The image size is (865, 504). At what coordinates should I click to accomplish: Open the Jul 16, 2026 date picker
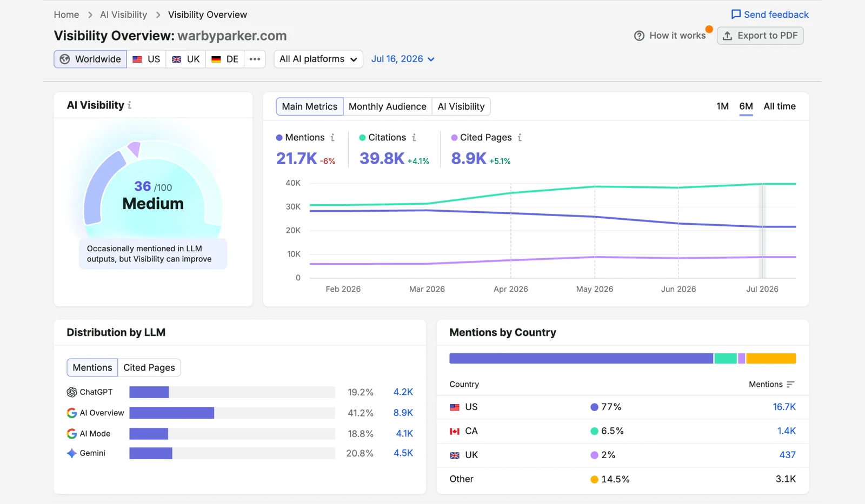pyautogui.click(x=403, y=59)
